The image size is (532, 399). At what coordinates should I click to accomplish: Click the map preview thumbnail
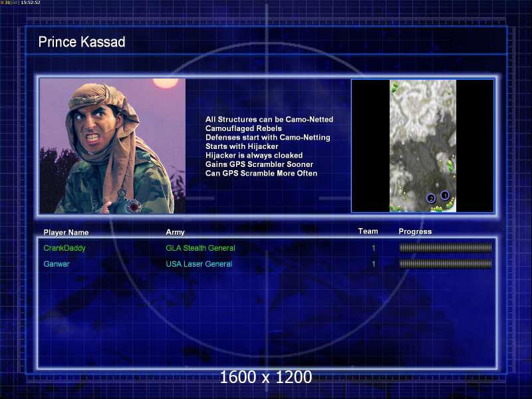(x=422, y=146)
